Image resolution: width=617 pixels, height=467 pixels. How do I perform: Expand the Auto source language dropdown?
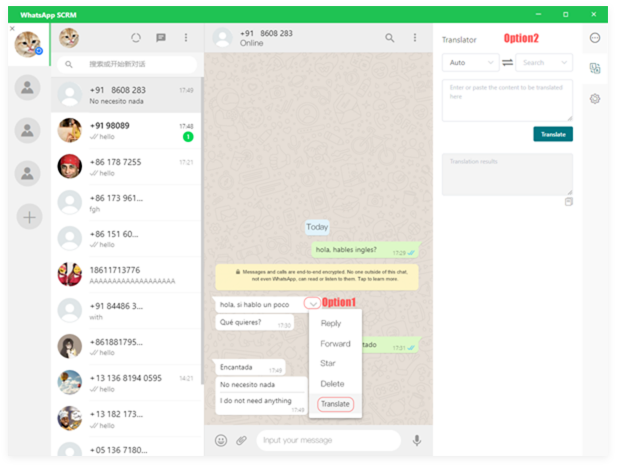(x=470, y=62)
